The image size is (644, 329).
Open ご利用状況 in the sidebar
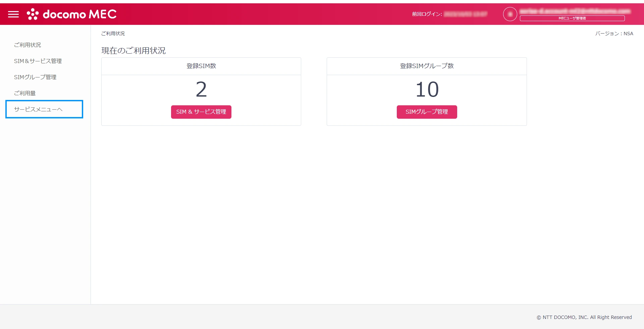[x=28, y=45]
